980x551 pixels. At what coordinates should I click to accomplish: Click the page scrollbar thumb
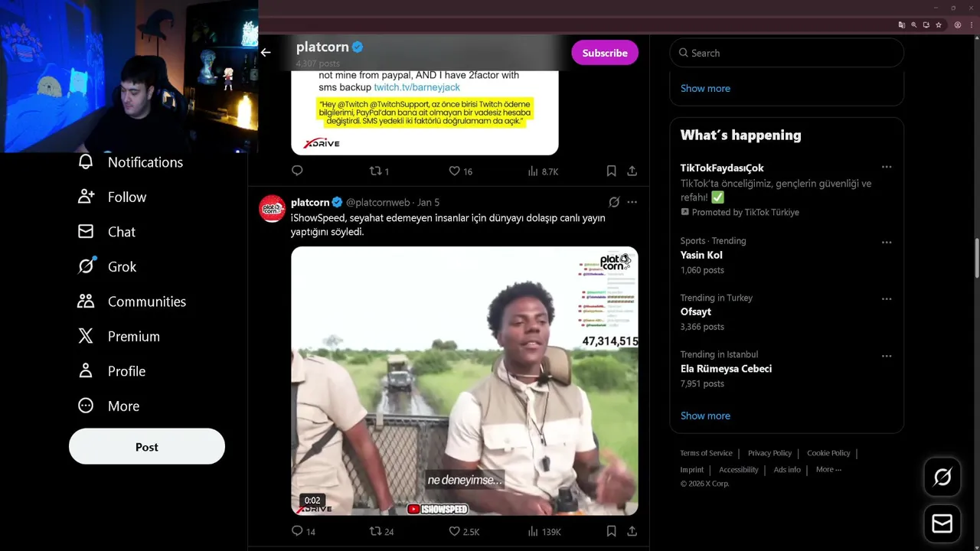click(976, 259)
